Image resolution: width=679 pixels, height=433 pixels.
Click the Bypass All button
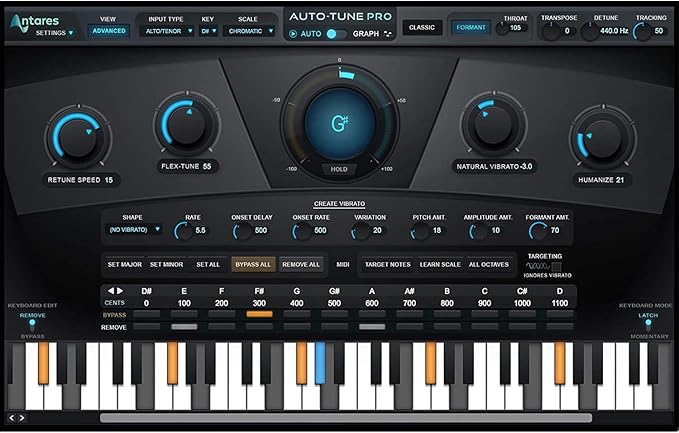point(253,264)
